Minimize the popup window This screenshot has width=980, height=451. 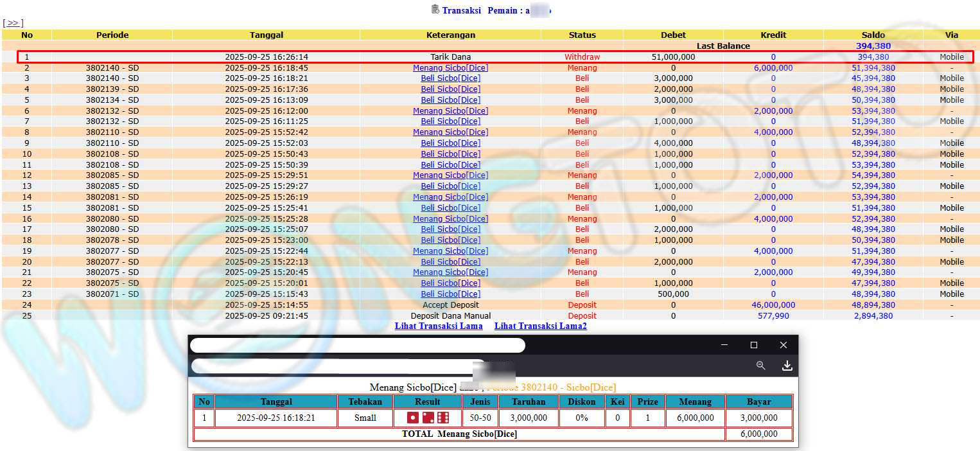pos(724,345)
